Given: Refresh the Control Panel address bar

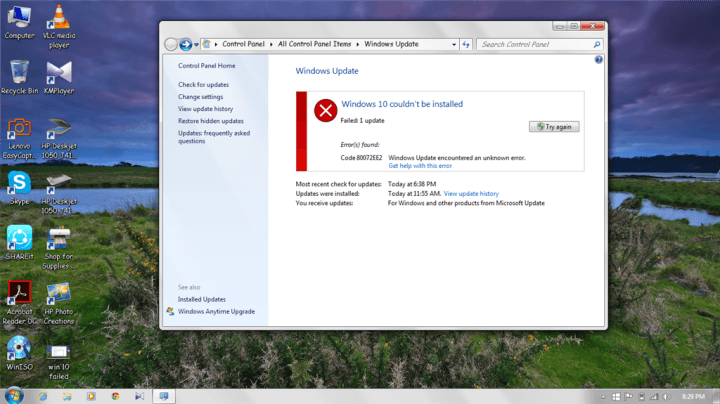Looking at the screenshot, I should (x=466, y=44).
